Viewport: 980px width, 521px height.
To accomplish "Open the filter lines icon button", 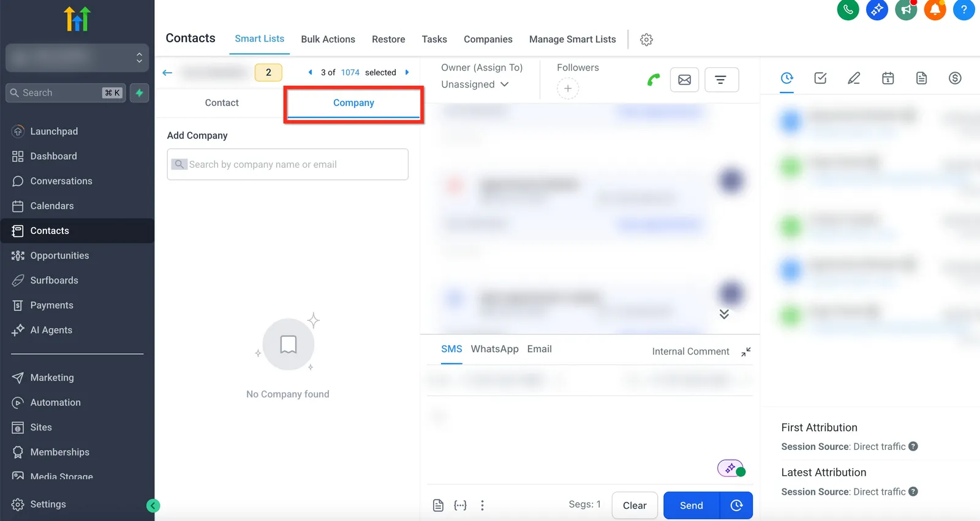I will (722, 80).
